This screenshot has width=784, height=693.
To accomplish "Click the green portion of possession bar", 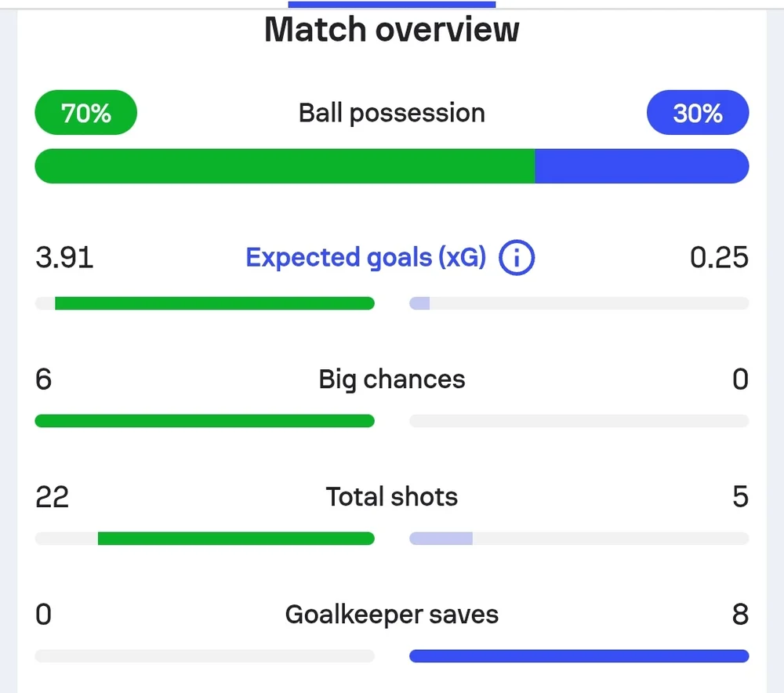I will click(x=285, y=166).
